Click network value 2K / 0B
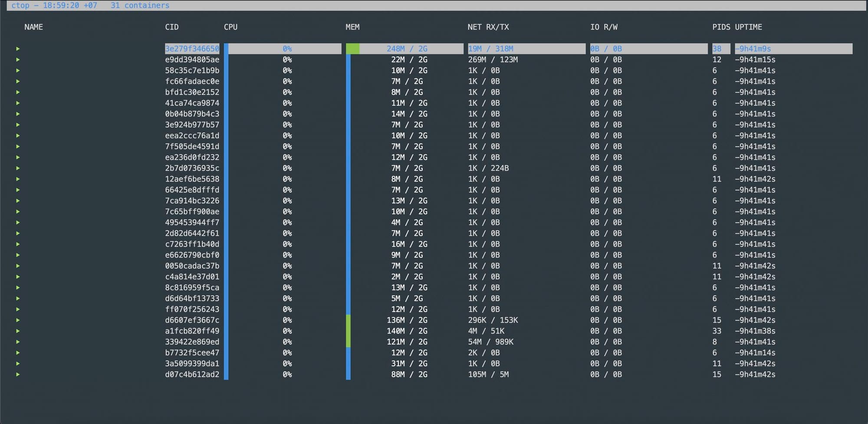The width and height of the screenshot is (868, 424). coord(484,352)
